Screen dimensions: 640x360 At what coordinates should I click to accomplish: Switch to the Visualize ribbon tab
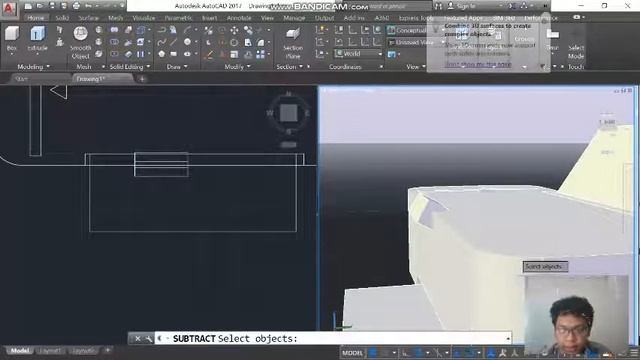click(144, 18)
